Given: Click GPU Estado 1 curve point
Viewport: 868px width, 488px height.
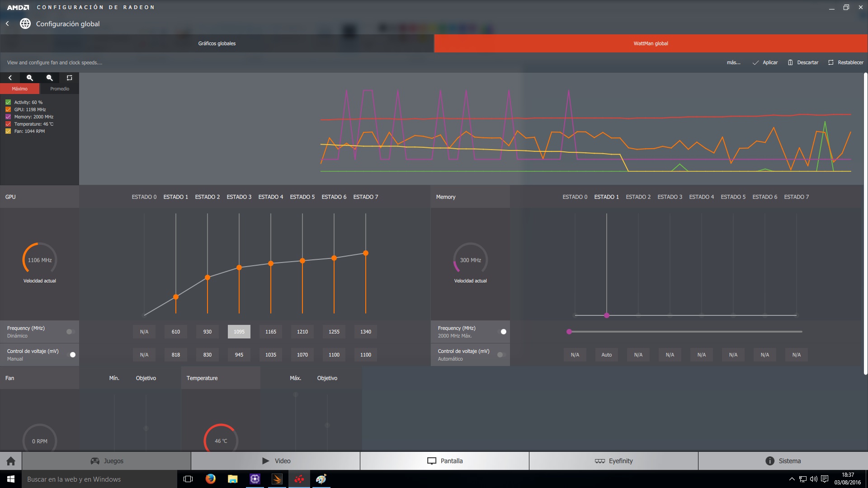Looking at the screenshot, I should [x=176, y=297].
